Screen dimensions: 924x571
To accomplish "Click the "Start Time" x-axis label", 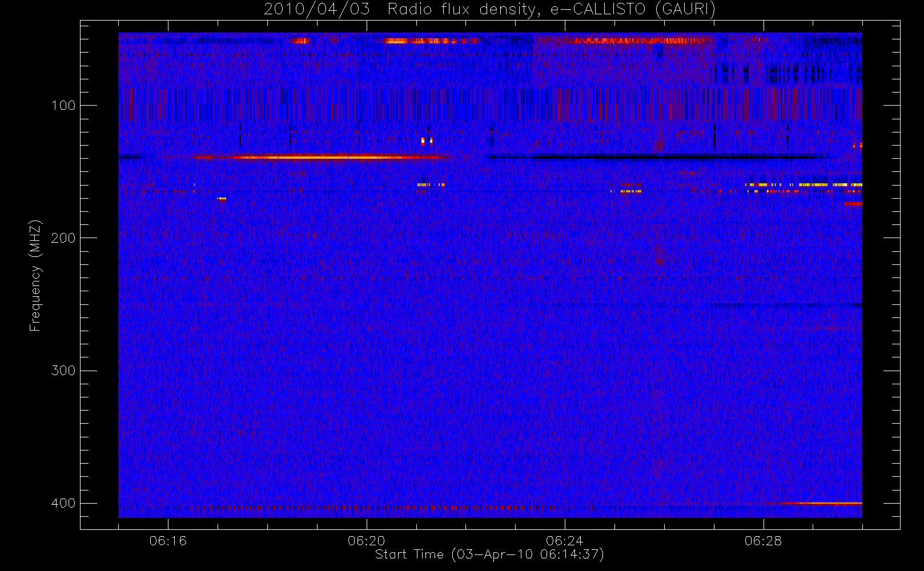I will coord(489,554).
